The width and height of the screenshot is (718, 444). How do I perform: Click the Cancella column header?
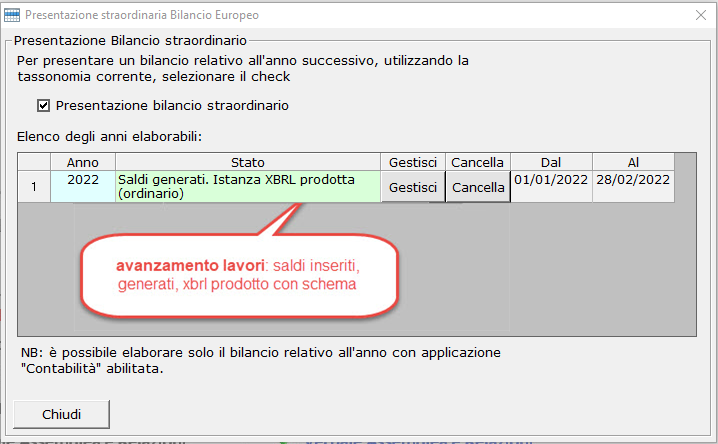(477, 161)
